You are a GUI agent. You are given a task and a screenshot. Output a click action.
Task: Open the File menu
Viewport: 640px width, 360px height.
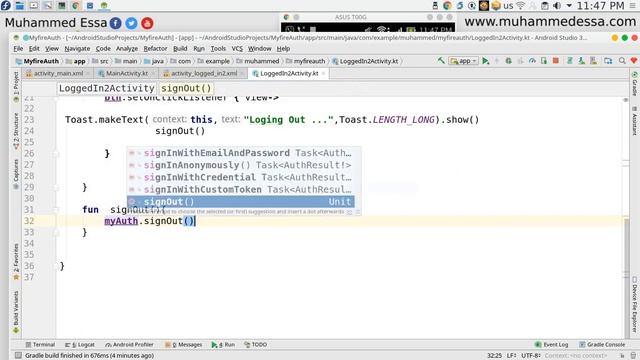18,49
